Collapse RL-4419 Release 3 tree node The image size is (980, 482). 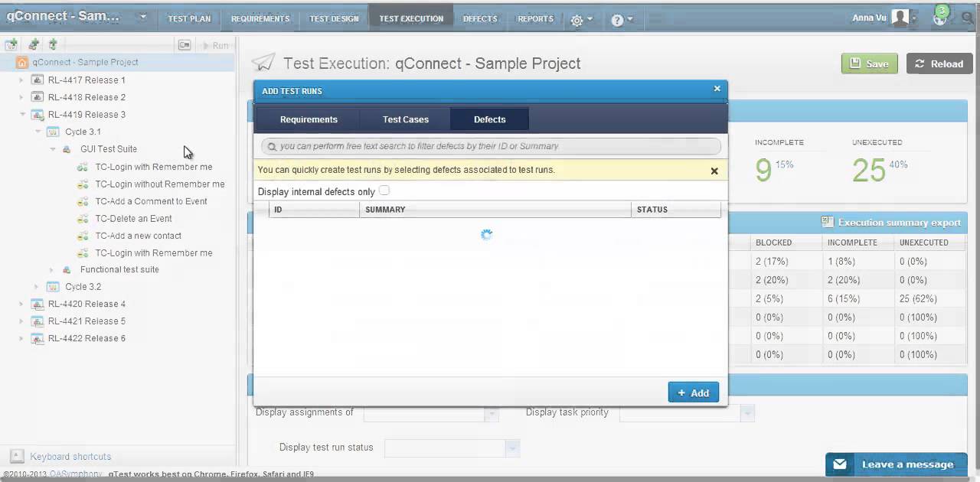click(21, 115)
